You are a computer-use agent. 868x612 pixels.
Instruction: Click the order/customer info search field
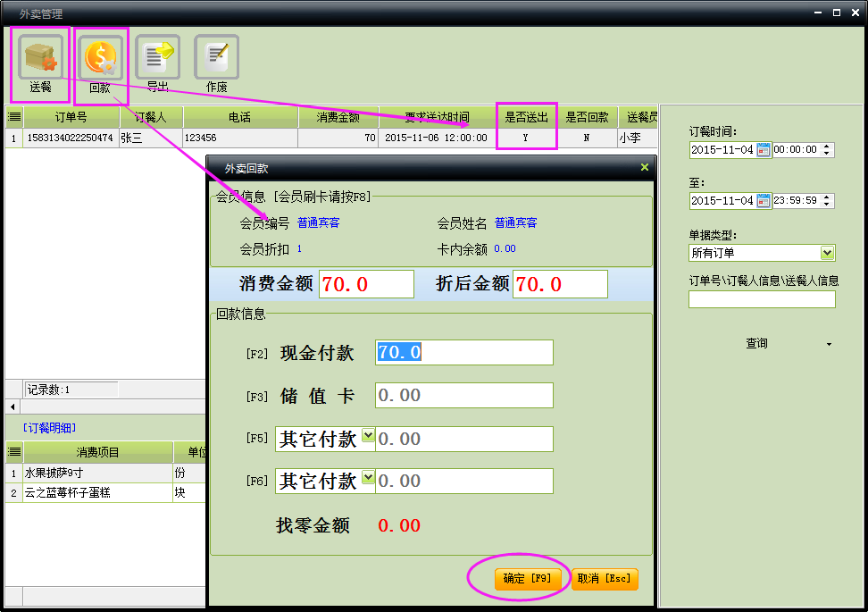click(x=762, y=299)
